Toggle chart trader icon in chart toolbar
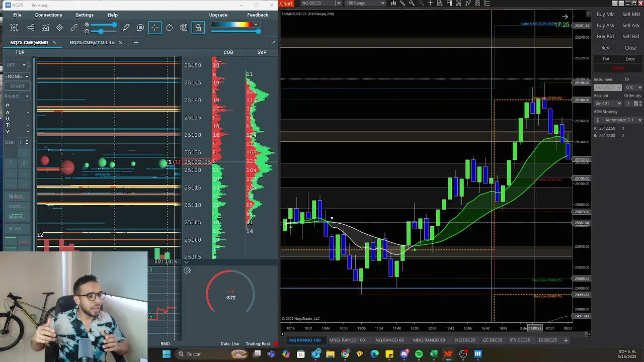Image resolution: width=644 pixels, height=362 pixels. pyautogui.click(x=449, y=3)
